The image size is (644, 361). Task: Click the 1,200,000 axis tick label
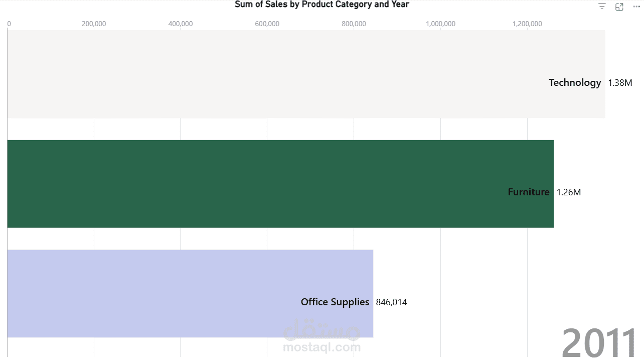(x=527, y=24)
